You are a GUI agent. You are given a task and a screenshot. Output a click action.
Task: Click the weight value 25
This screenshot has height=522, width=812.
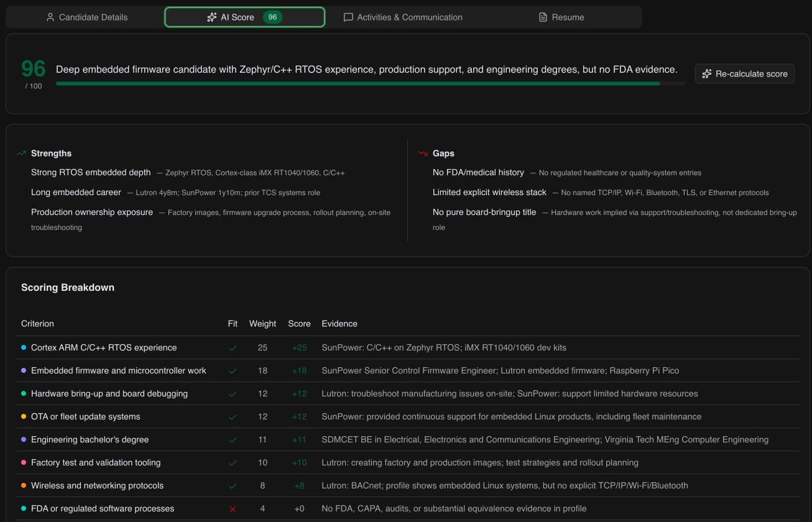click(x=262, y=348)
